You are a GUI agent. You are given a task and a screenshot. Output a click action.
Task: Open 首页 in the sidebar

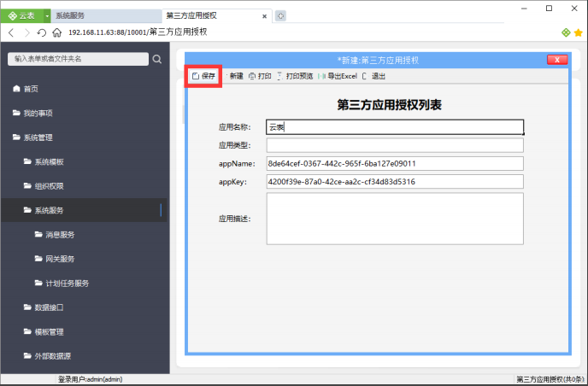pos(26,89)
